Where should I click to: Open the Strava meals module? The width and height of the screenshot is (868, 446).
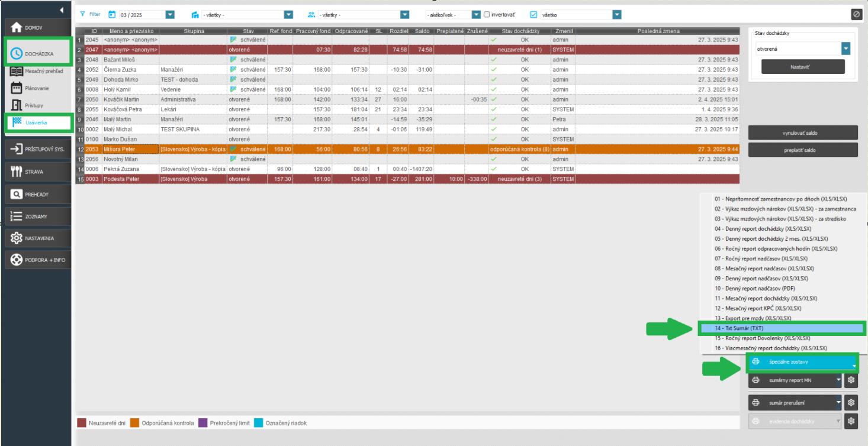pos(36,172)
